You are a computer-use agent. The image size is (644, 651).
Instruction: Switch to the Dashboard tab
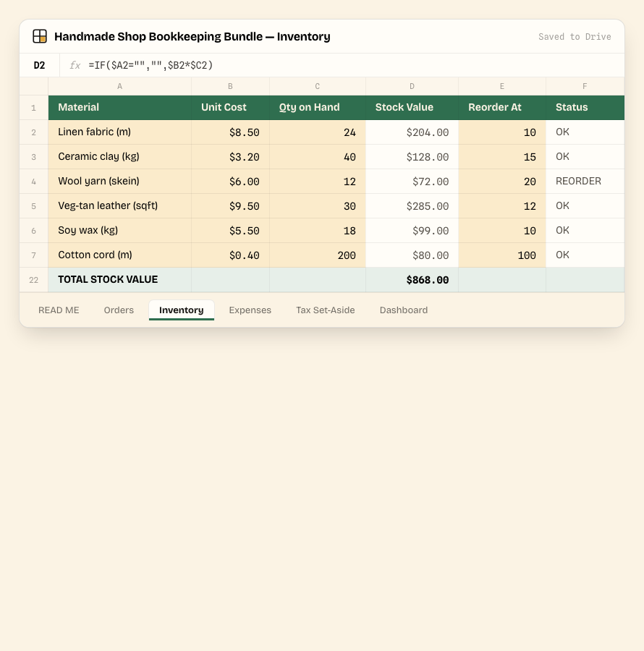point(404,310)
